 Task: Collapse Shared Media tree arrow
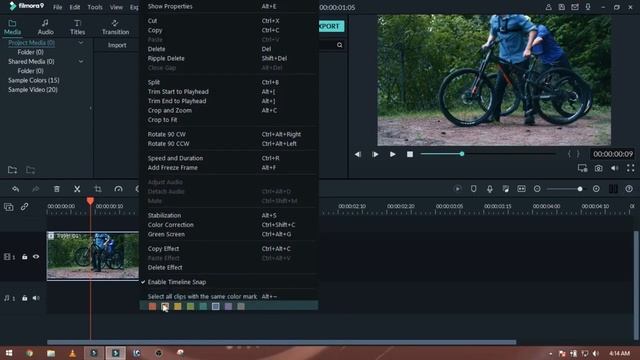81,61
